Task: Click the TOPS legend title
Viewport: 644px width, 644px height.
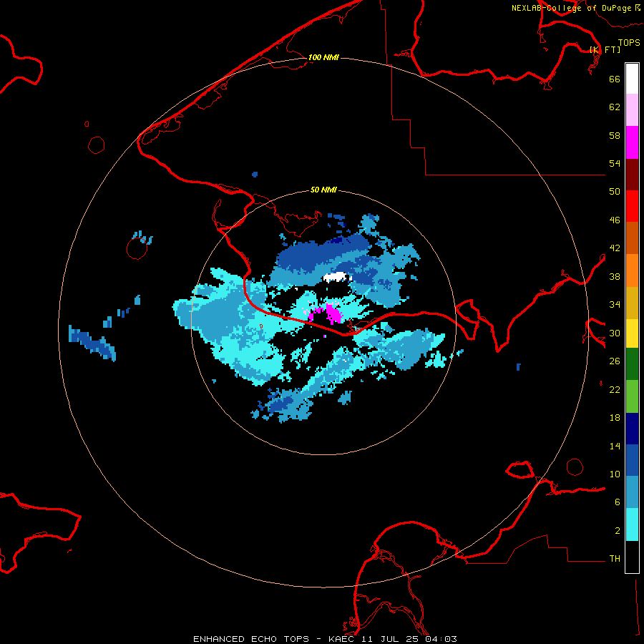Action: point(629,43)
